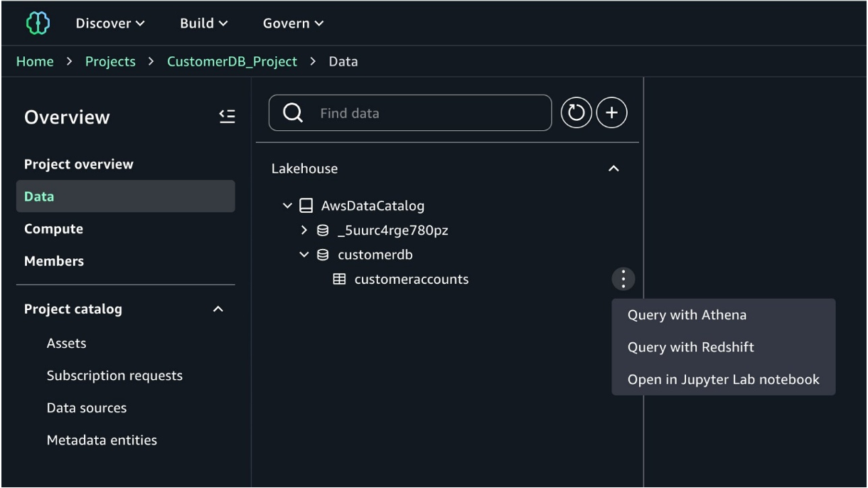Collapse the Overview sidebar panel icon
The height and width of the screenshot is (488, 868).
tap(227, 117)
